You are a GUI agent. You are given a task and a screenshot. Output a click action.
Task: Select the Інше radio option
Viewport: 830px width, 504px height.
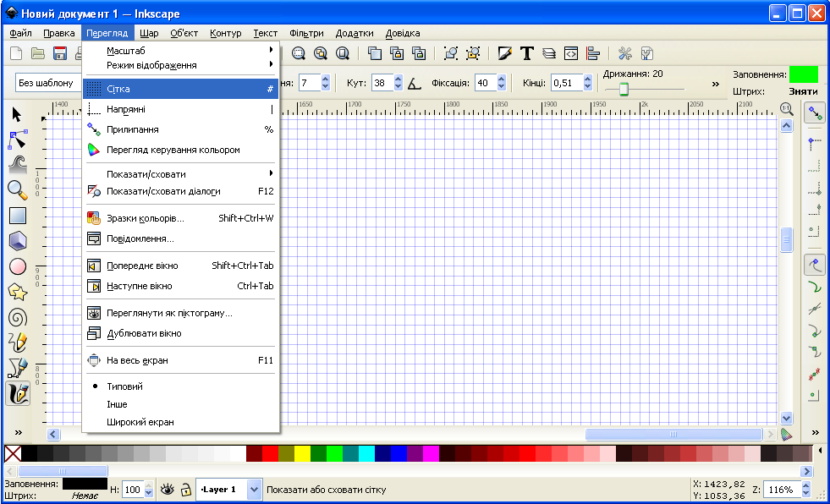click(x=180, y=404)
